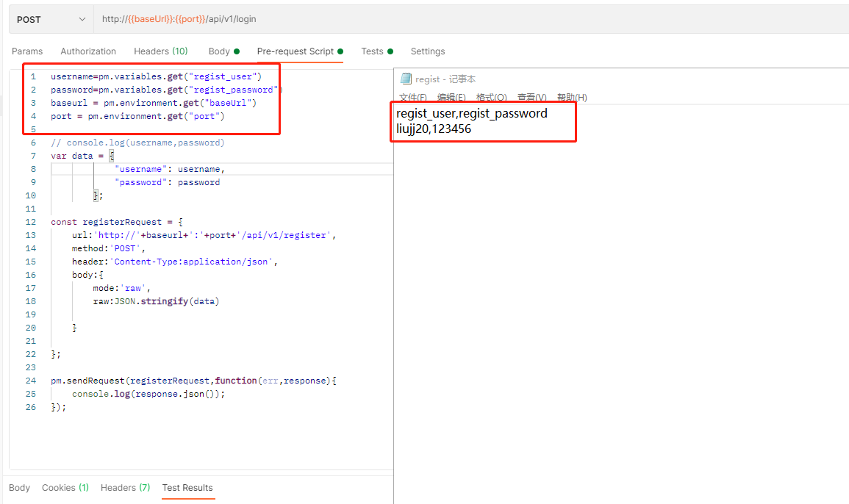Click the 'const registerRequest = {' line
The width and height of the screenshot is (849, 504).
[117, 222]
